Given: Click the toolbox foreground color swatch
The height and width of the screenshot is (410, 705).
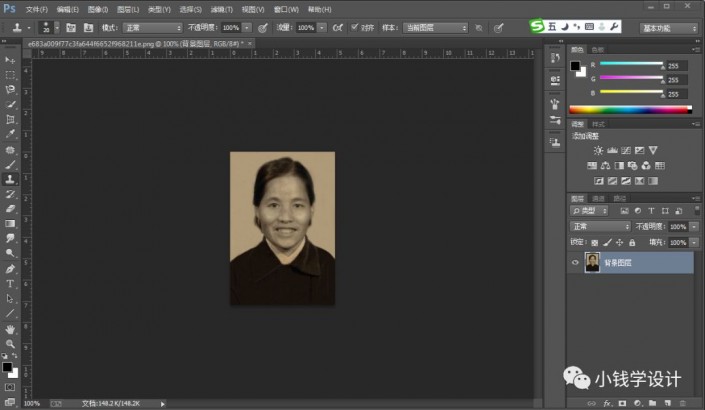Looking at the screenshot, I should [7, 367].
